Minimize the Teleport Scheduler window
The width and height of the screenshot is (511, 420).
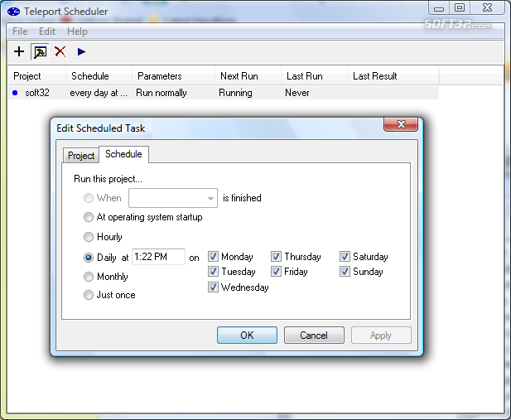[x=439, y=8]
